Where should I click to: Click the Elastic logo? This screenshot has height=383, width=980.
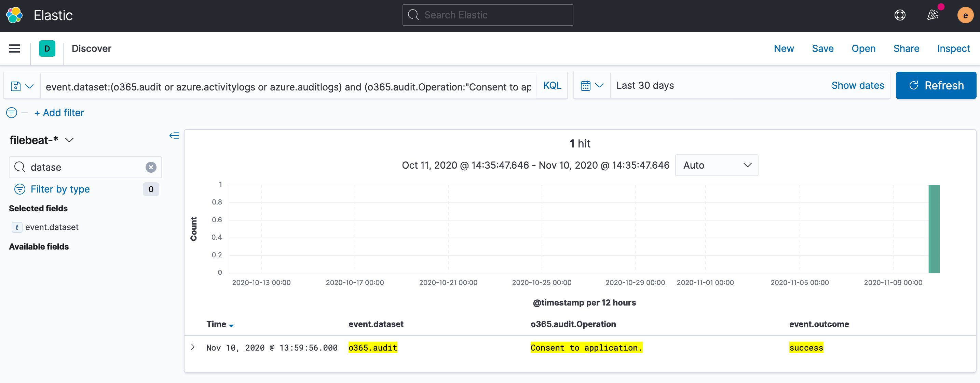pyautogui.click(x=14, y=15)
